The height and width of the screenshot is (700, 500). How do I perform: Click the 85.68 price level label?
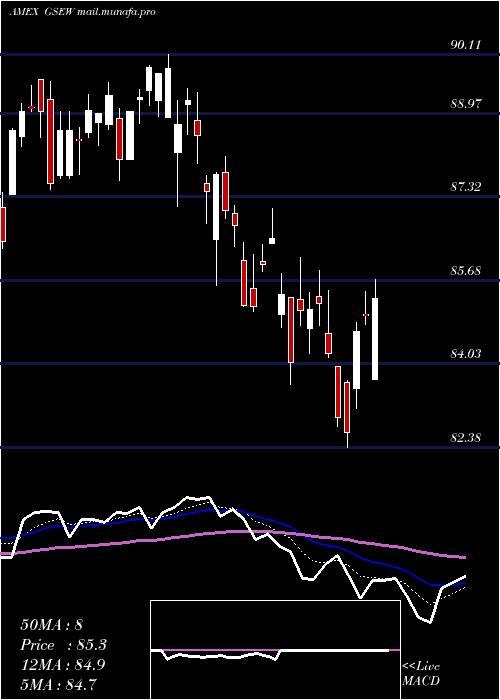466,271
